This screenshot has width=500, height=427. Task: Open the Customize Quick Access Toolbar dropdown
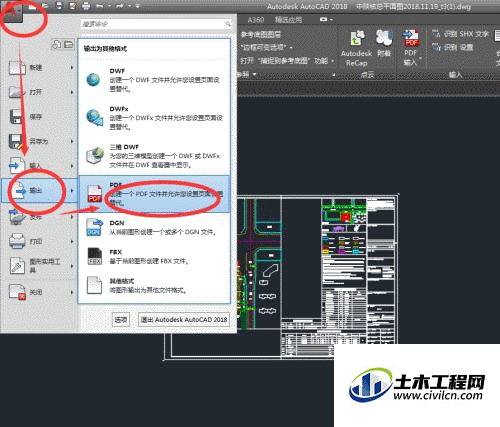pyautogui.click(x=137, y=6)
